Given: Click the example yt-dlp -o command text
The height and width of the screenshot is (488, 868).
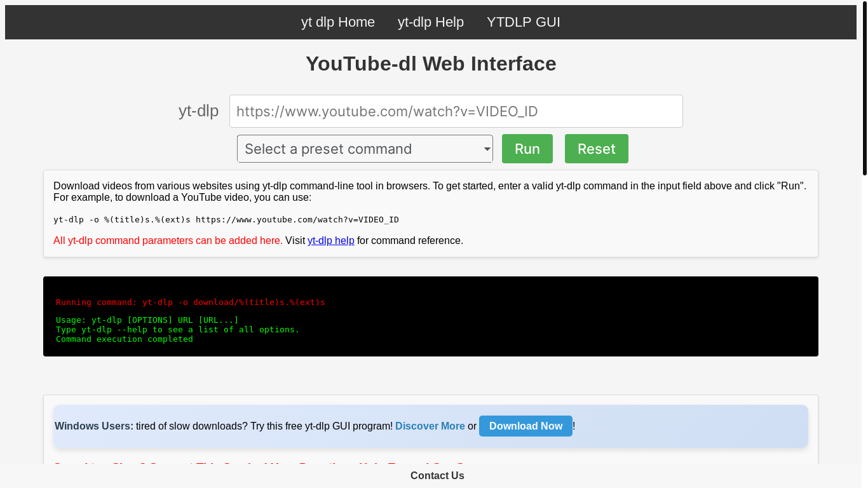Looking at the screenshot, I should tap(226, 220).
